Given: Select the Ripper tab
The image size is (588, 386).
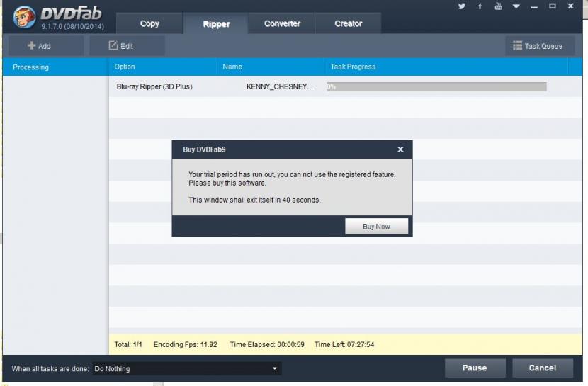Looking at the screenshot, I should point(216,24).
